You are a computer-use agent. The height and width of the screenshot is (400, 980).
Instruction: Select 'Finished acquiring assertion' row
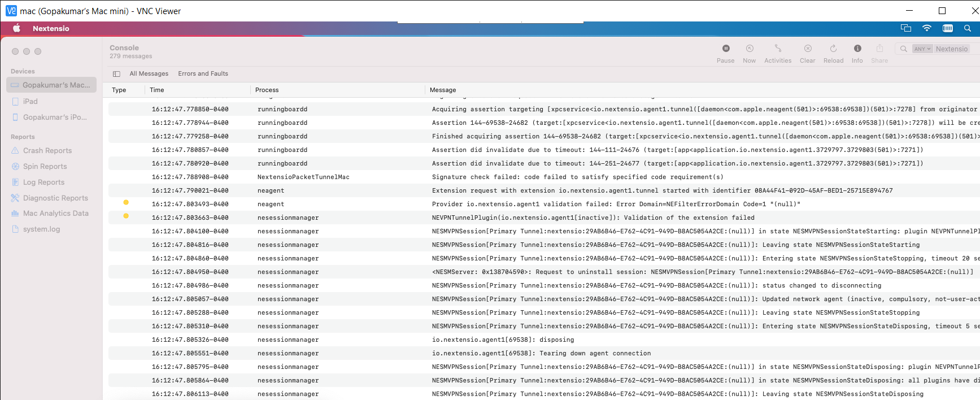click(x=544, y=136)
